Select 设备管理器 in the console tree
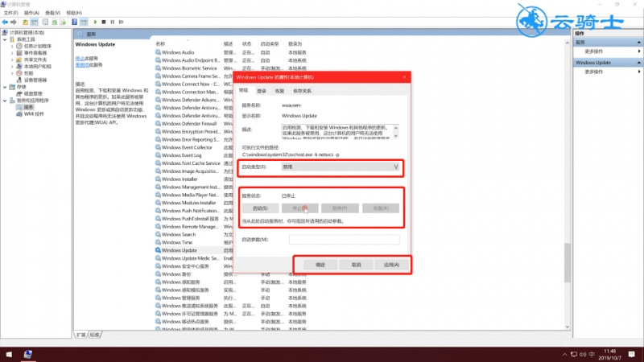This screenshot has width=644, height=362. 35,80
